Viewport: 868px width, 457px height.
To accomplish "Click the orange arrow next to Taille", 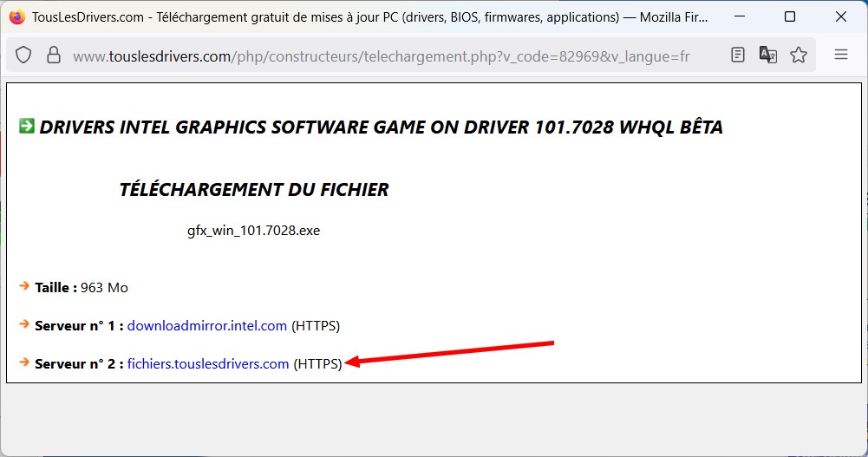I will (24, 285).
